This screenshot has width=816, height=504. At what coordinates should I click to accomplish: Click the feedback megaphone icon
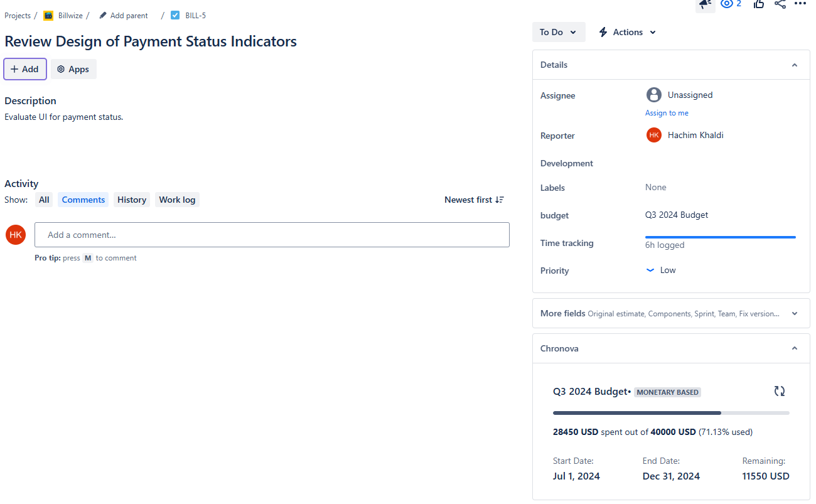pyautogui.click(x=706, y=4)
